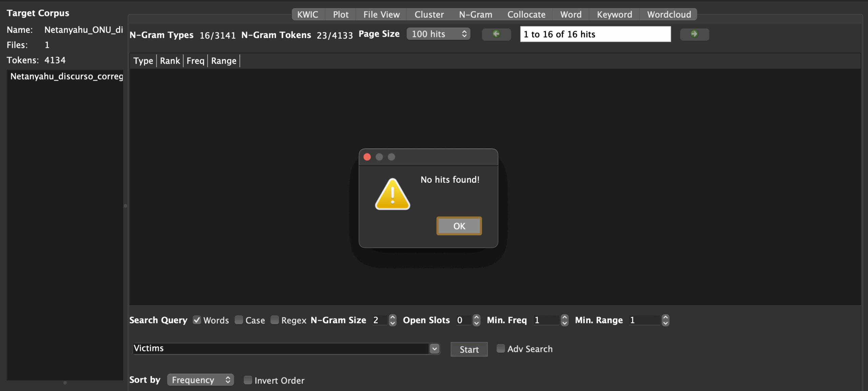Close the No hits found dialog
Image resolution: width=868 pixels, height=391 pixels.
point(367,157)
